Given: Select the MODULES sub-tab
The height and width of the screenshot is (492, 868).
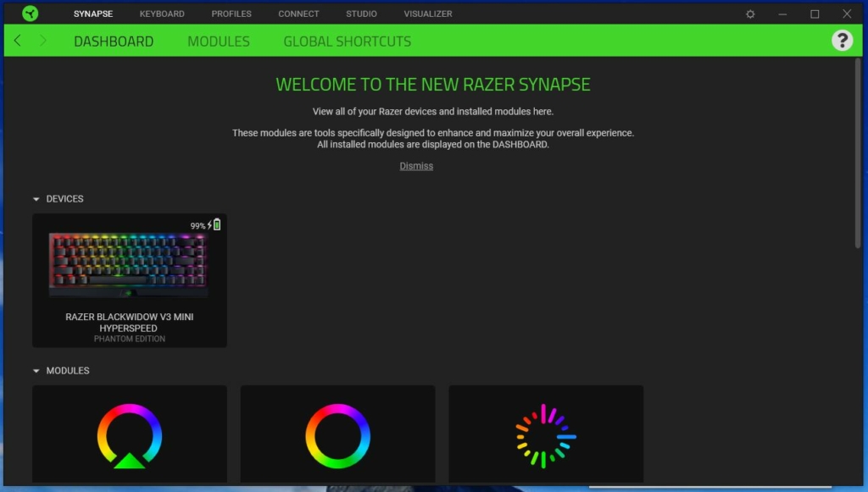Looking at the screenshot, I should click(x=219, y=41).
